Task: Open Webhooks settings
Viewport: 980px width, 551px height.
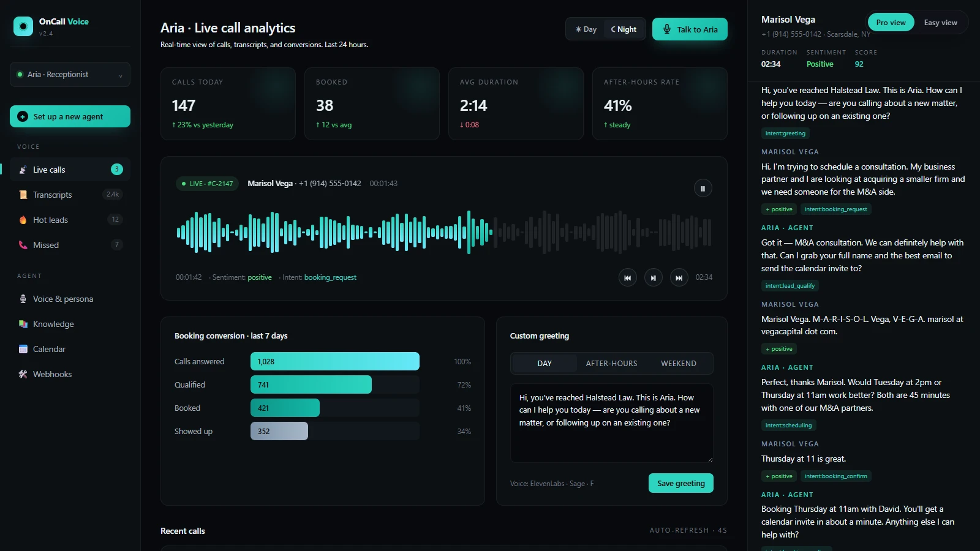Action: [x=70, y=374]
